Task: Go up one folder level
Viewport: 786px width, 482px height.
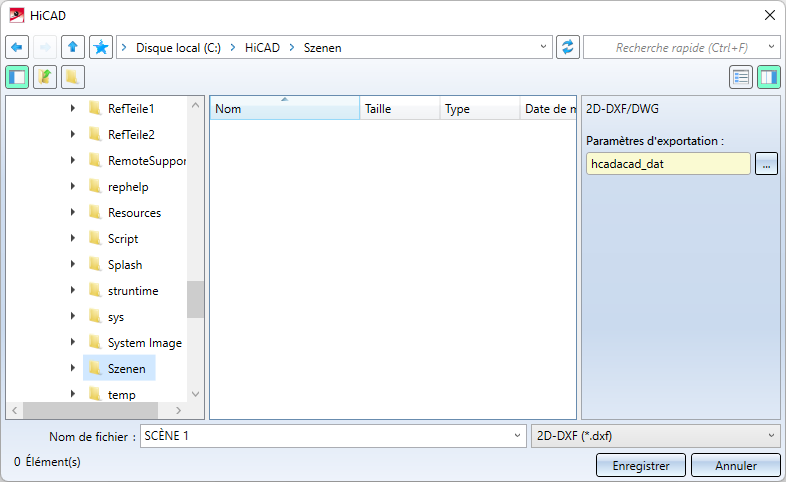Action: (73, 48)
